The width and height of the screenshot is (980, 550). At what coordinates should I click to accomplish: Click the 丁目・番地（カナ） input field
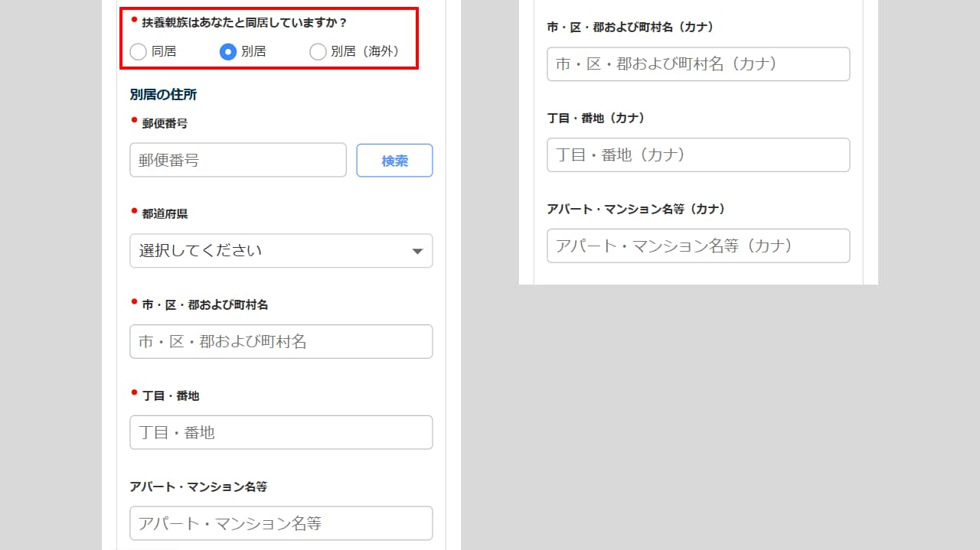click(x=698, y=155)
